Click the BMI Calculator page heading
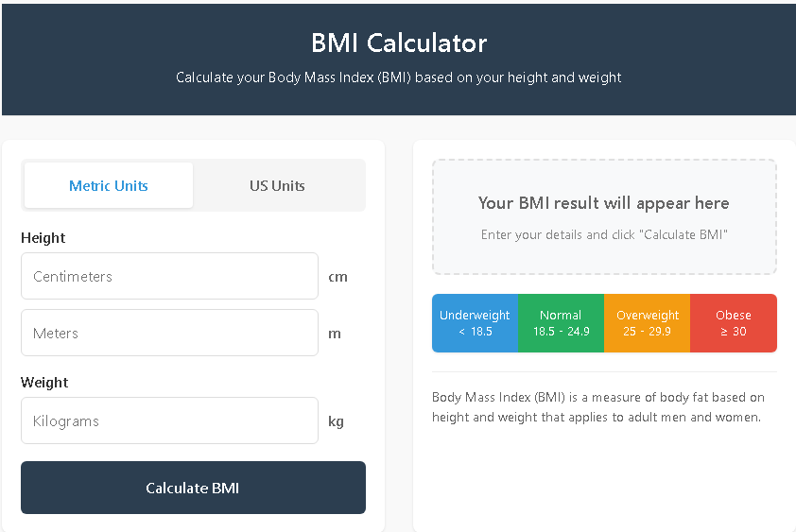 [399, 43]
